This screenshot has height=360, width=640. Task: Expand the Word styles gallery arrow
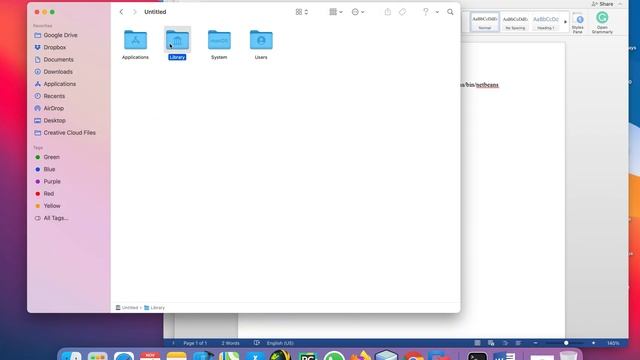565,22
